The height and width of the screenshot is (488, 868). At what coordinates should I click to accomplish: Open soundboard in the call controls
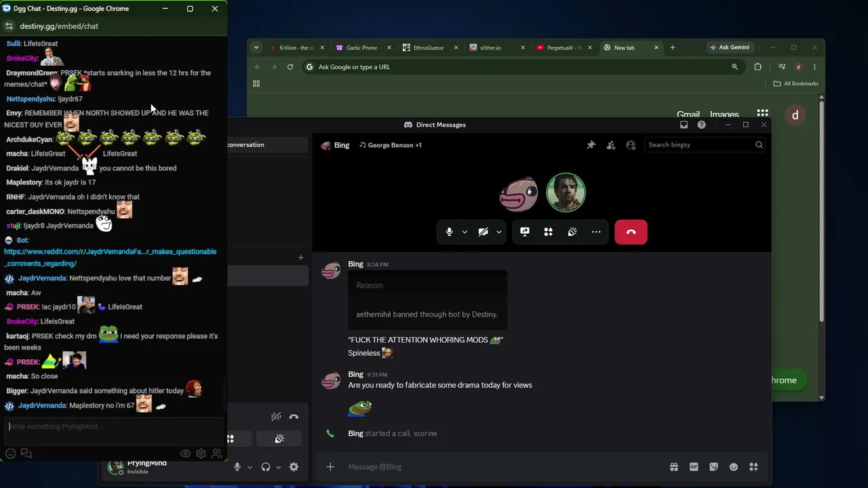point(572,232)
